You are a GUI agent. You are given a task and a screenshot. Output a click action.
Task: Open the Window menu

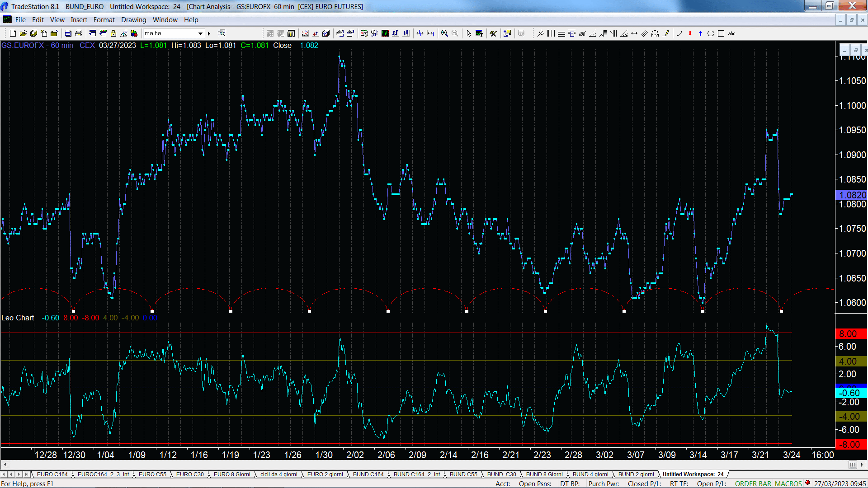coord(165,20)
